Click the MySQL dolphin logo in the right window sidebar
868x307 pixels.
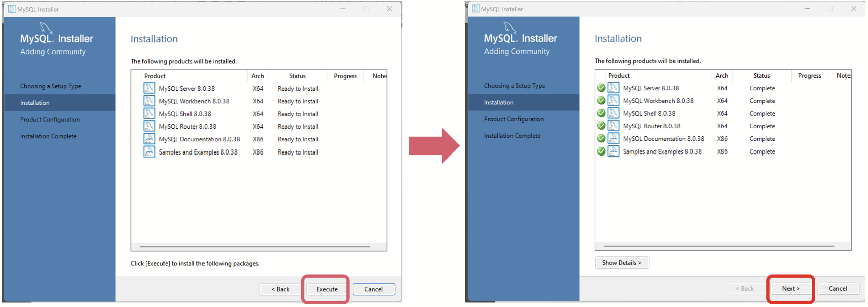[x=510, y=27]
